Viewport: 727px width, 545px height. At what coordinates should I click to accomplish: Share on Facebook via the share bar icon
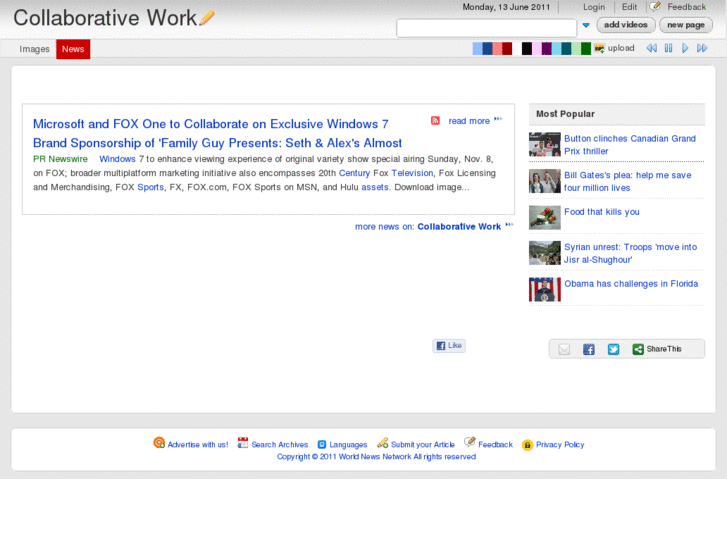(x=588, y=349)
